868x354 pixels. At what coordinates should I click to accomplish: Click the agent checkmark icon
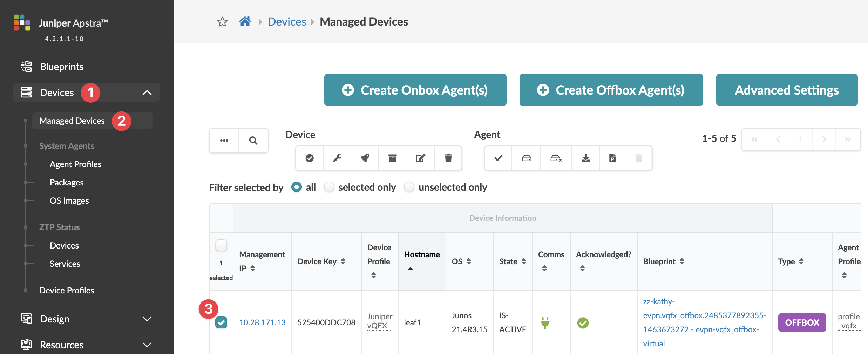(498, 158)
